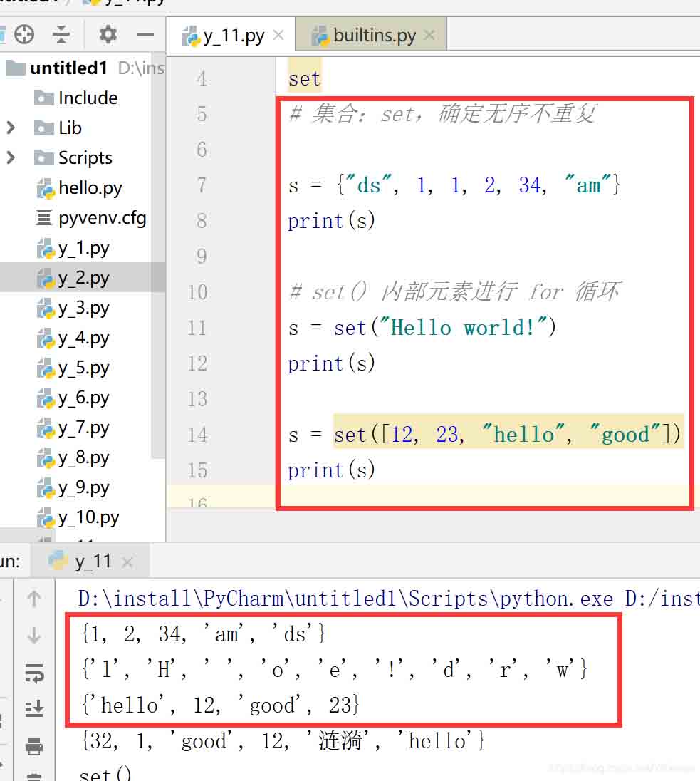Click the Include folder icon
Screen dimensions: 700x781
point(44,98)
